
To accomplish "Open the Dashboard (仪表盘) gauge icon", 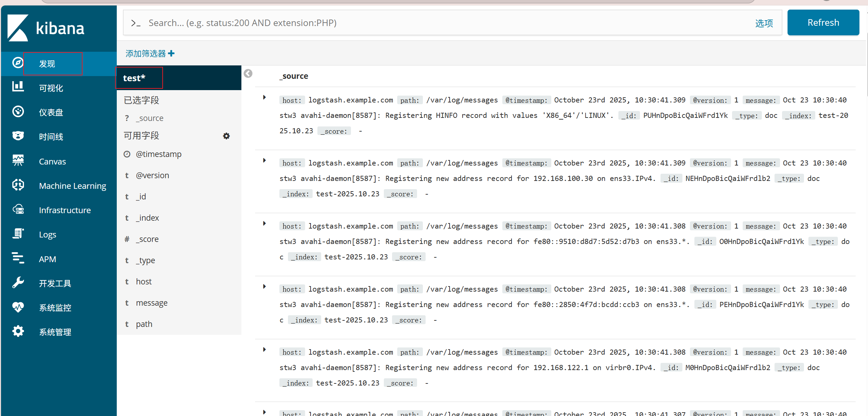I will coord(18,111).
